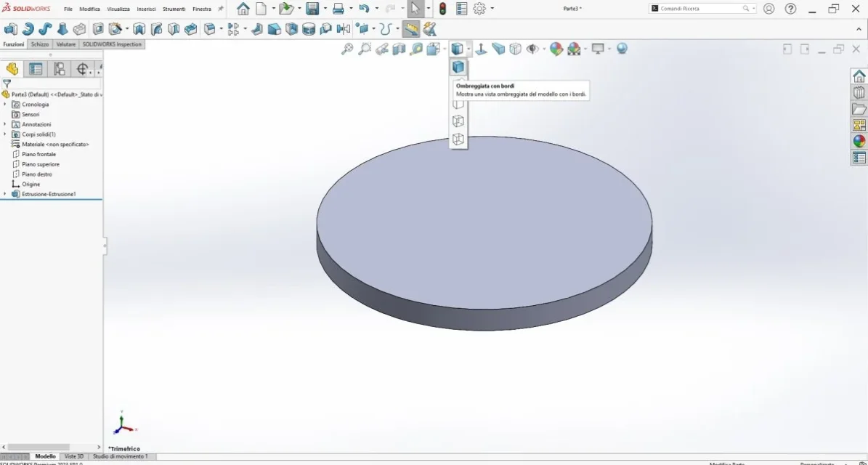868x465 pixels.
Task: Click the View Settings monitor icon
Action: (x=598, y=49)
